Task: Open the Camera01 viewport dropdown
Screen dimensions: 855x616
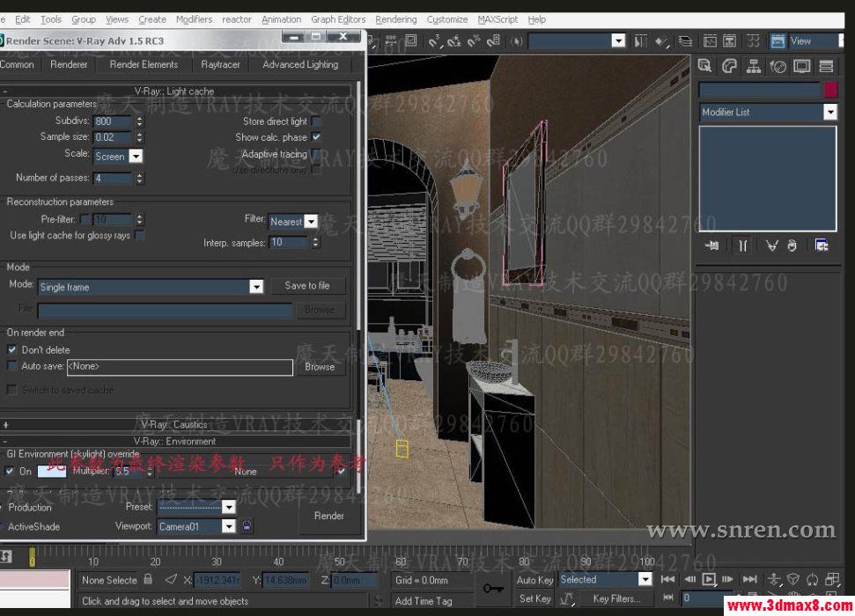Action: (229, 526)
